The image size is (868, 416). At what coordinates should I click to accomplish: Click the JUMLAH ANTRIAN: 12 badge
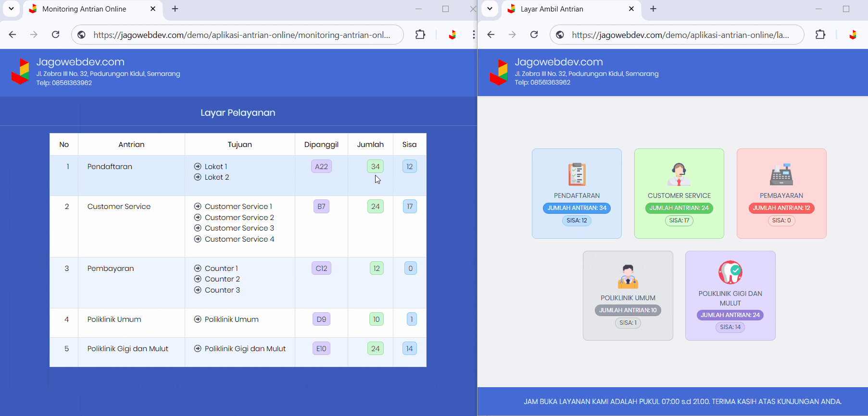[781, 208]
